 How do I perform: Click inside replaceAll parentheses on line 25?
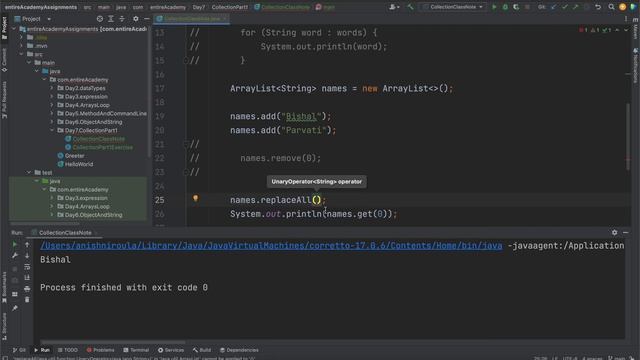(317, 200)
